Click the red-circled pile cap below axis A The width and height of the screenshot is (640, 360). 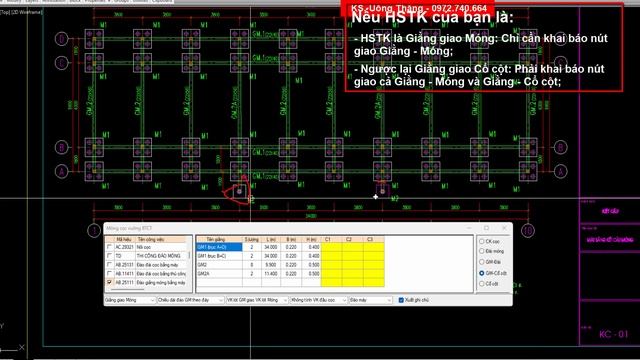(x=240, y=191)
